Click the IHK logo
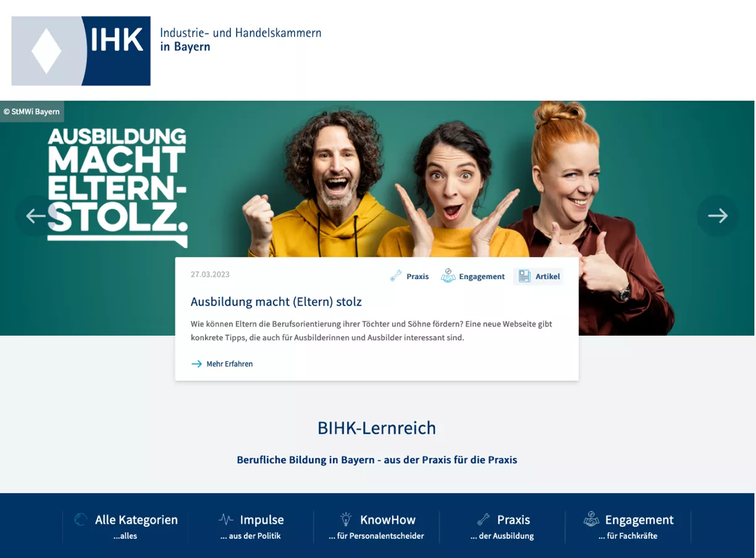This screenshot has width=756, height=558. [81, 51]
